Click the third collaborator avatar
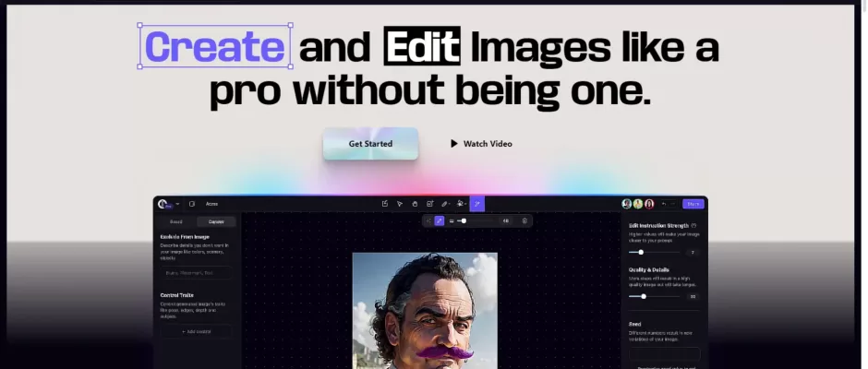This screenshot has width=868, height=369. [649, 204]
